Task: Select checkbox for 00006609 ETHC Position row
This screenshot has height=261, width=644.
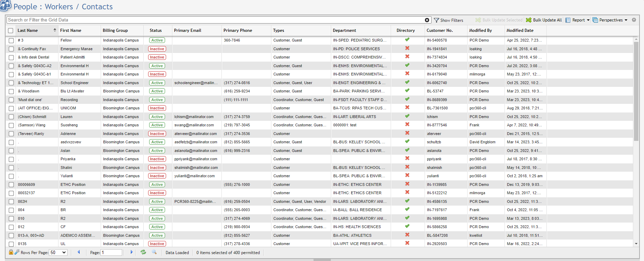Action: point(11,185)
